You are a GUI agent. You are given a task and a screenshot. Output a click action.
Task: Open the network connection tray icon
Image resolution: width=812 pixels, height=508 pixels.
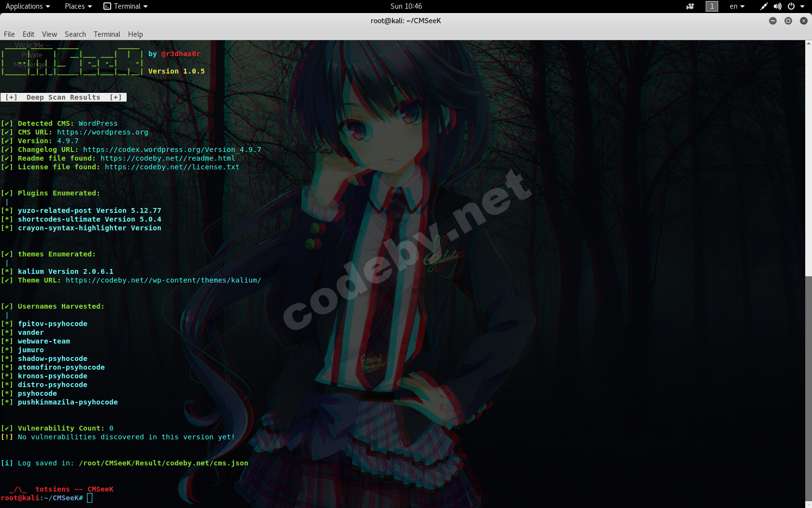[x=764, y=6]
